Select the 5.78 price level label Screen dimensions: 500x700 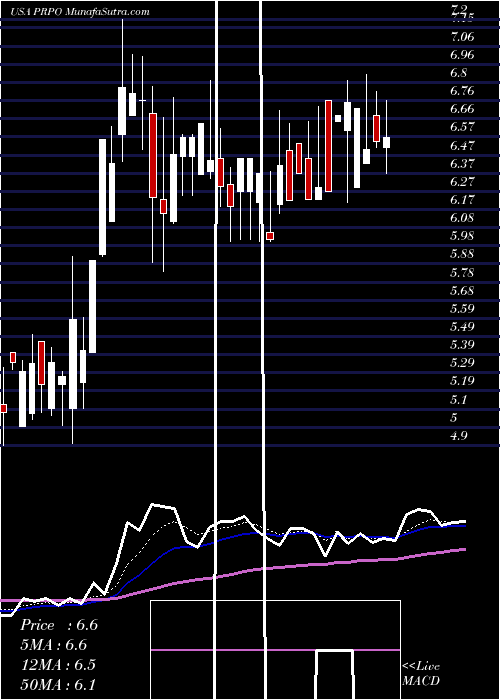coord(462,272)
